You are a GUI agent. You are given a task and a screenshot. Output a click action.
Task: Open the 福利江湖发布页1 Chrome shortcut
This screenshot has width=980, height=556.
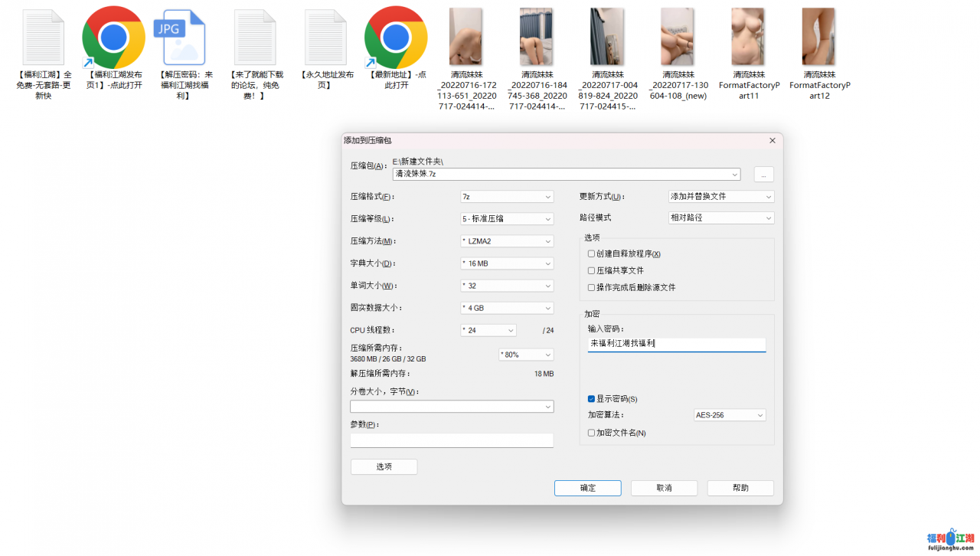113,38
